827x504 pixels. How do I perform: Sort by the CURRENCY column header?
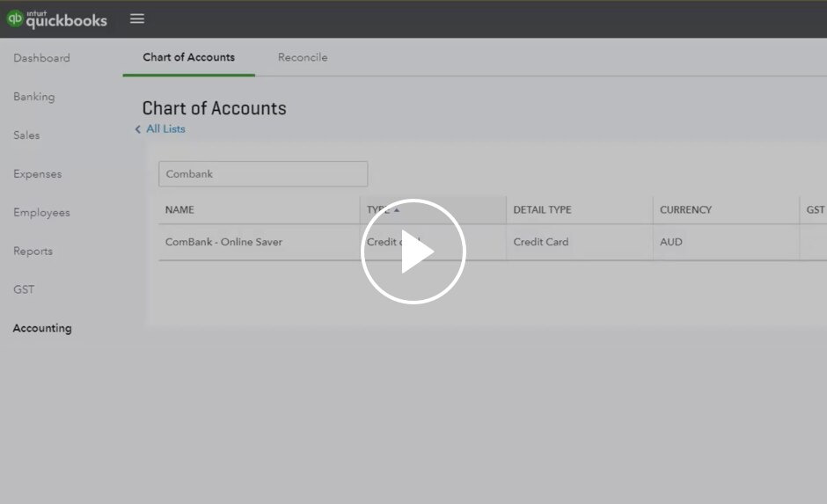685,210
